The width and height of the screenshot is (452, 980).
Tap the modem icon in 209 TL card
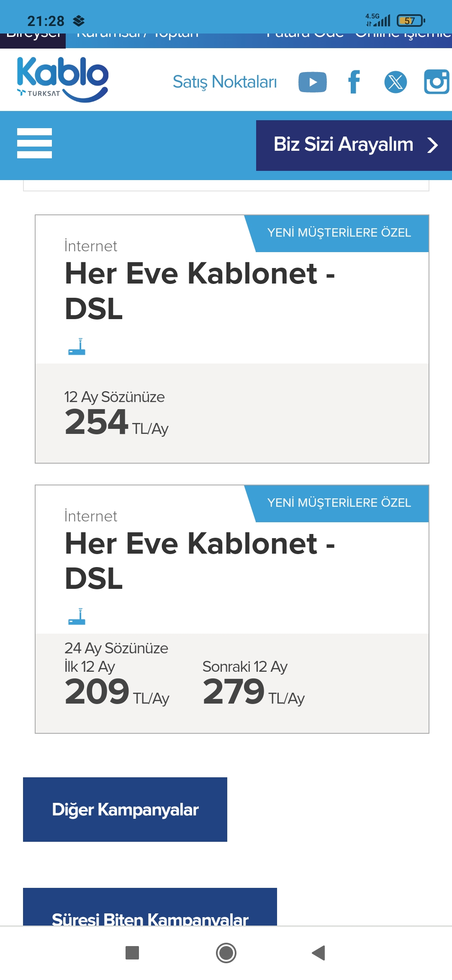[x=77, y=616]
